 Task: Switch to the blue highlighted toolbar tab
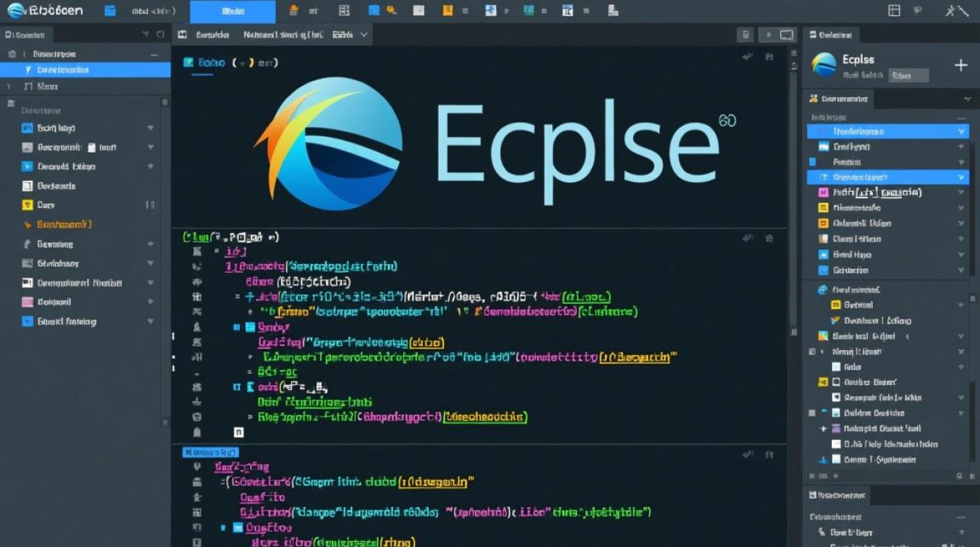[x=231, y=11]
